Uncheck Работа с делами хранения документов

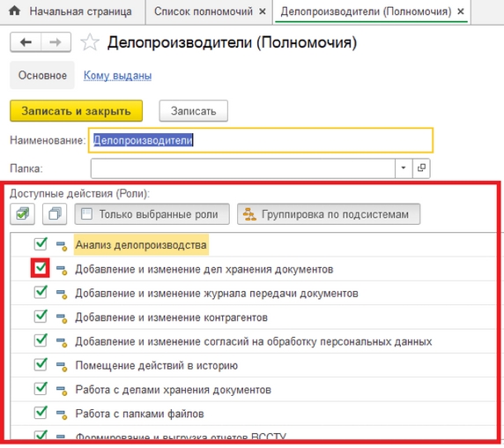pos(41,389)
